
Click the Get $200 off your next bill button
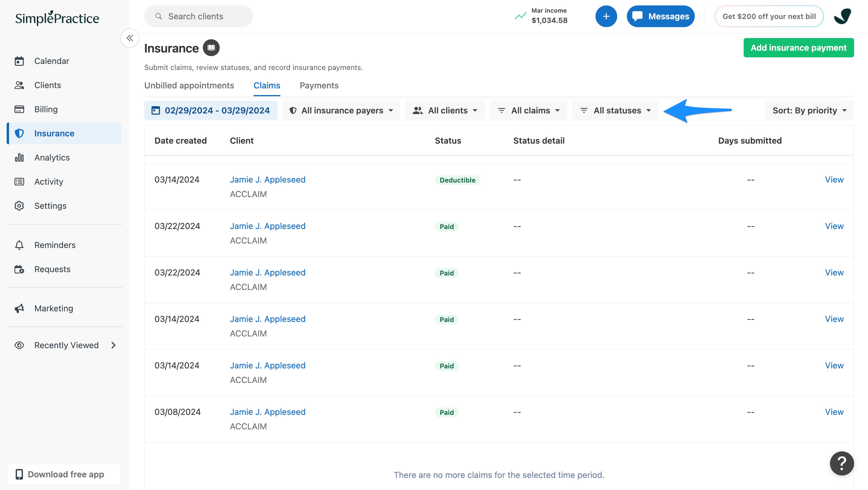click(x=769, y=16)
